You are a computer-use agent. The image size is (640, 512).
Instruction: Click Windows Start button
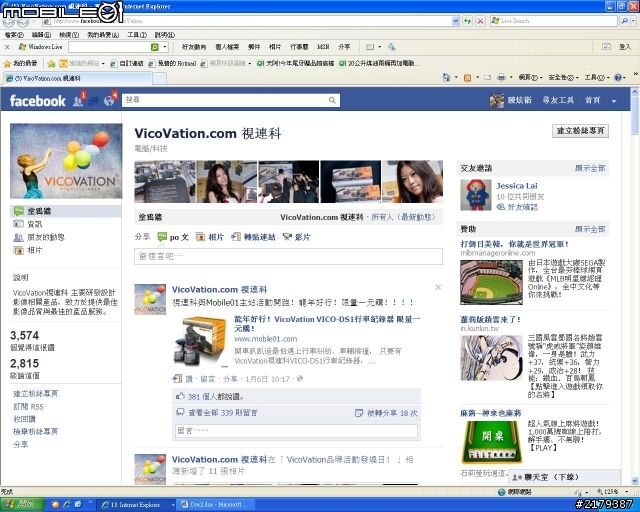pyautogui.click(x=22, y=505)
